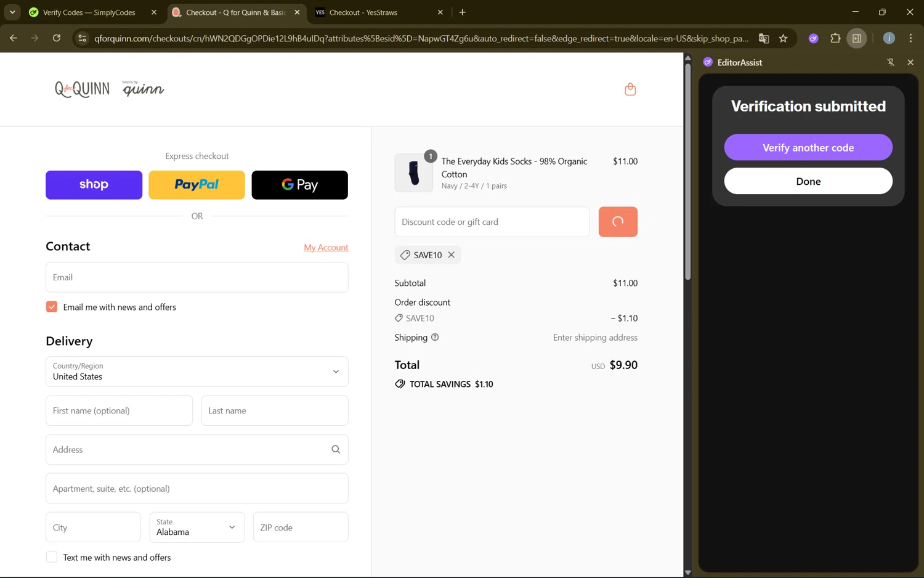Close the Q for Quinn checkout tab

(297, 12)
